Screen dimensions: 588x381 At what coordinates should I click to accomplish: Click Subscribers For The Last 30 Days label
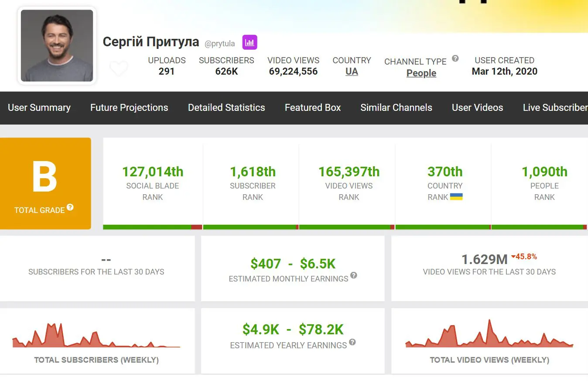[96, 272]
